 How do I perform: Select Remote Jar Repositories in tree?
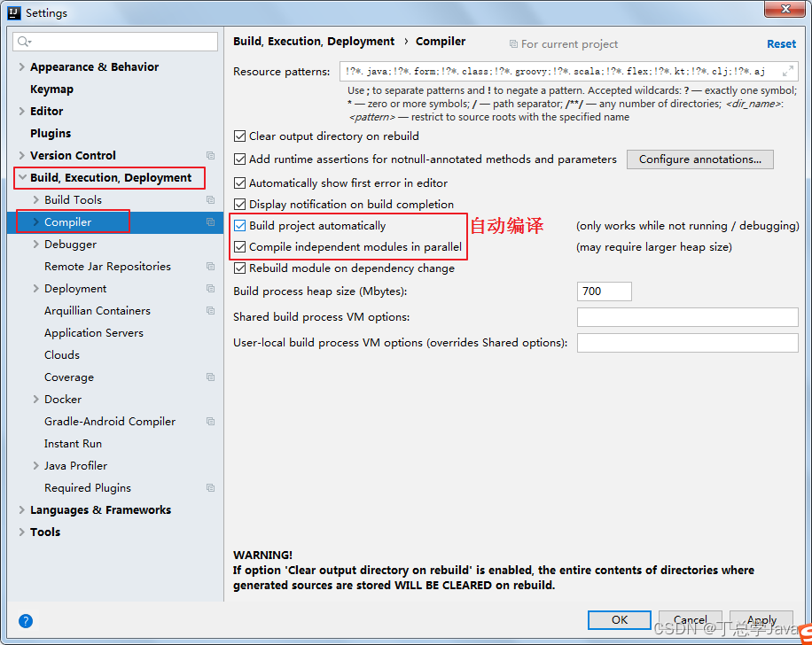(107, 266)
